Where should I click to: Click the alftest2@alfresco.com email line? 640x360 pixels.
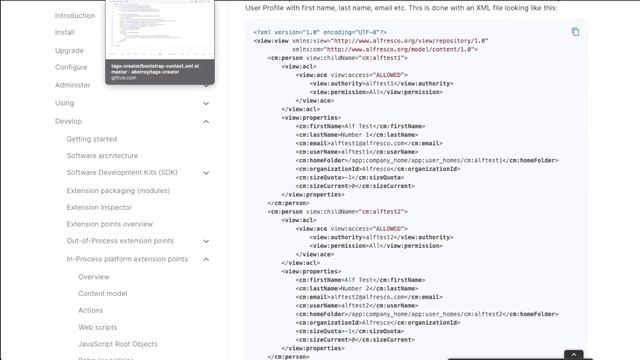369,297
